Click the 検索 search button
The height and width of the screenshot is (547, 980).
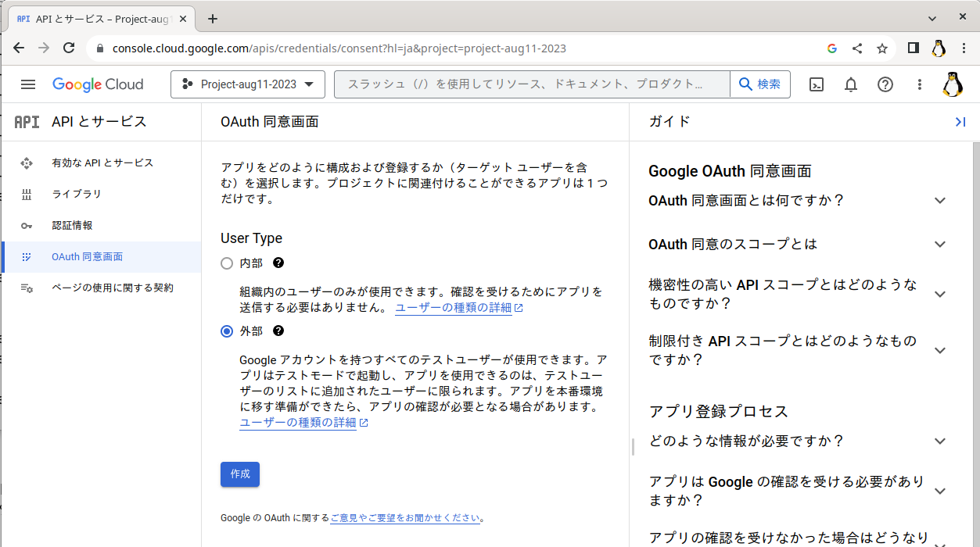pos(760,84)
